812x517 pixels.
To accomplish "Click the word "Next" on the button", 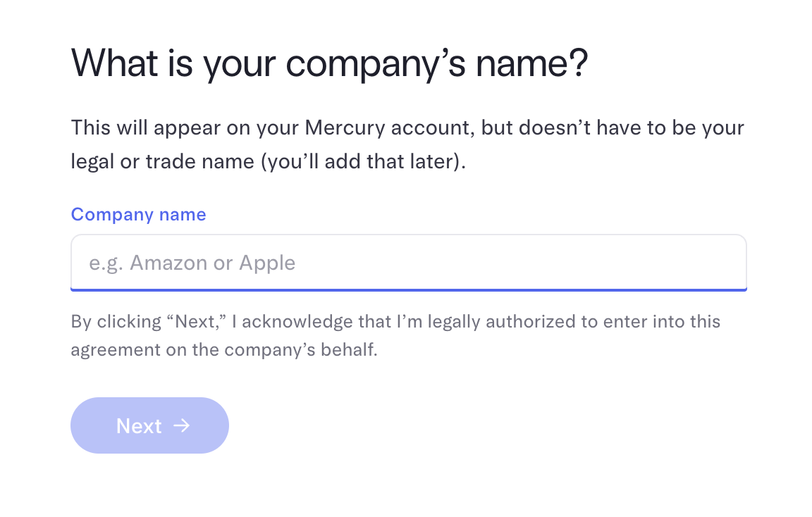I will pyautogui.click(x=139, y=425).
